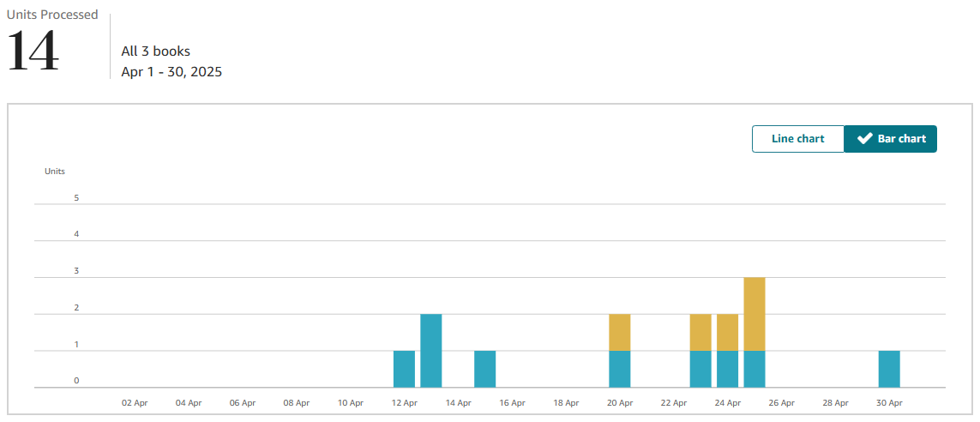Image resolution: width=980 pixels, height=422 pixels.
Task: Click the teal bar for 30 Apr
Action: click(889, 369)
